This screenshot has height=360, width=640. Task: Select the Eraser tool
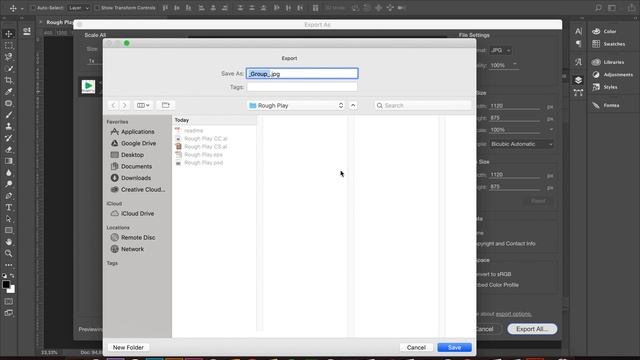point(9,149)
